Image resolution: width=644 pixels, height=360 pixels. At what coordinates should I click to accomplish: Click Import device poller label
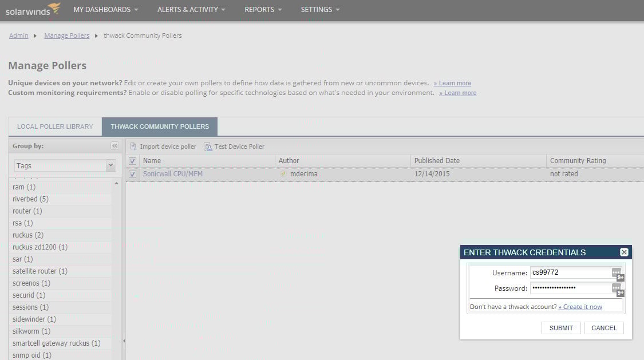(168, 147)
